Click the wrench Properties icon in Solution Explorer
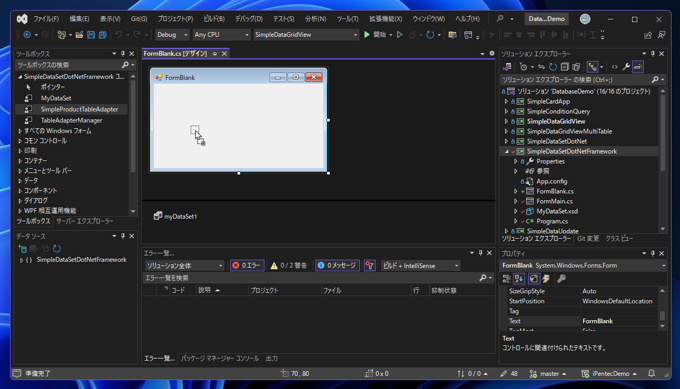 pyautogui.click(x=626, y=67)
